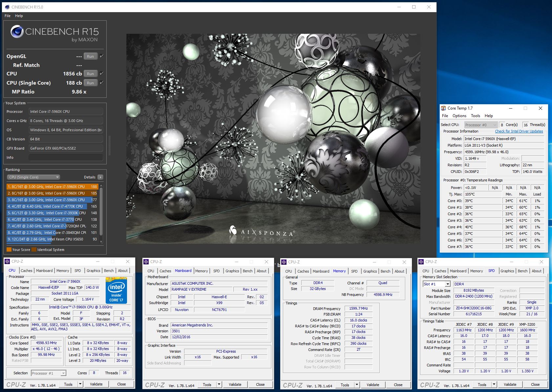This screenshot has height=392, width=552.
Task: Click the rendered Cinebench scene image
Action: pos(273,138)
